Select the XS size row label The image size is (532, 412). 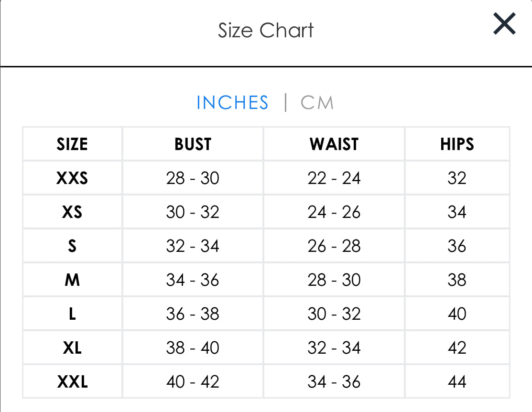click(72, 212)
